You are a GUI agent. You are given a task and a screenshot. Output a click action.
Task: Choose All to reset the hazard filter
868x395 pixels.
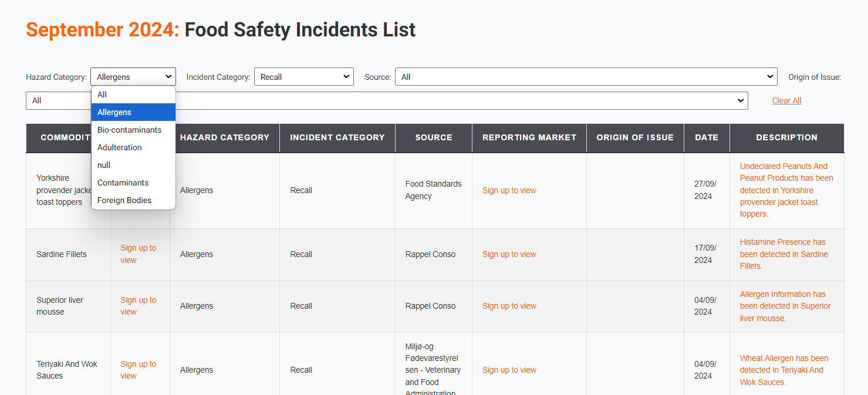click(102, 94)
